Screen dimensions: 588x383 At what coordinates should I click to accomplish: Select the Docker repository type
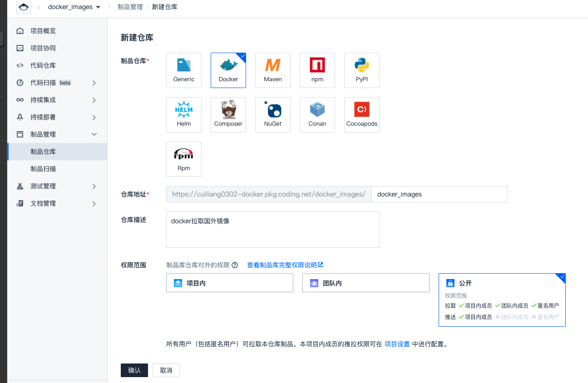[x=228, y=70]
